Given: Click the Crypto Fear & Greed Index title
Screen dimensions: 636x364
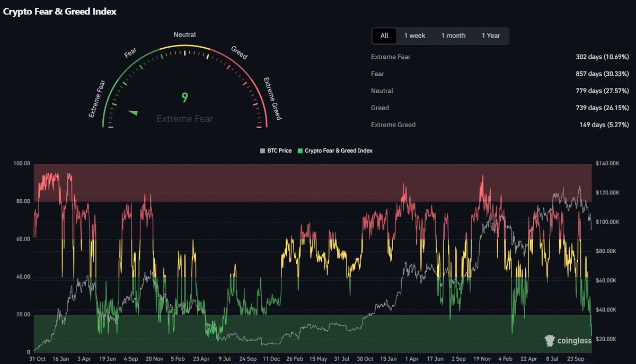Looking at the screenshot, I should click(60, 11).
